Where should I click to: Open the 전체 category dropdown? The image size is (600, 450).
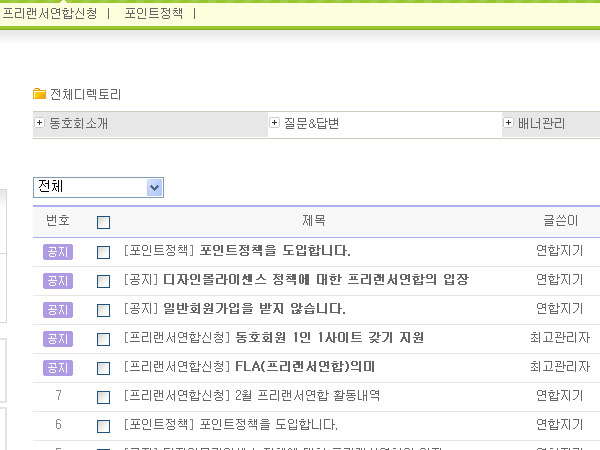(x=98, y=187)
